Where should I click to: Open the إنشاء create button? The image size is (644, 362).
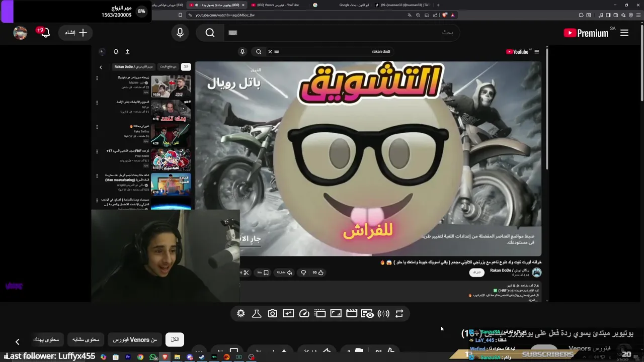pos(76,33)
